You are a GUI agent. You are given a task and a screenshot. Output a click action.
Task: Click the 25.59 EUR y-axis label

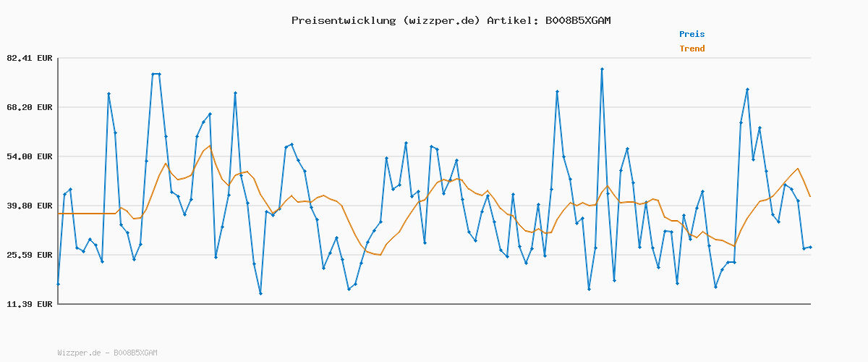30,255
